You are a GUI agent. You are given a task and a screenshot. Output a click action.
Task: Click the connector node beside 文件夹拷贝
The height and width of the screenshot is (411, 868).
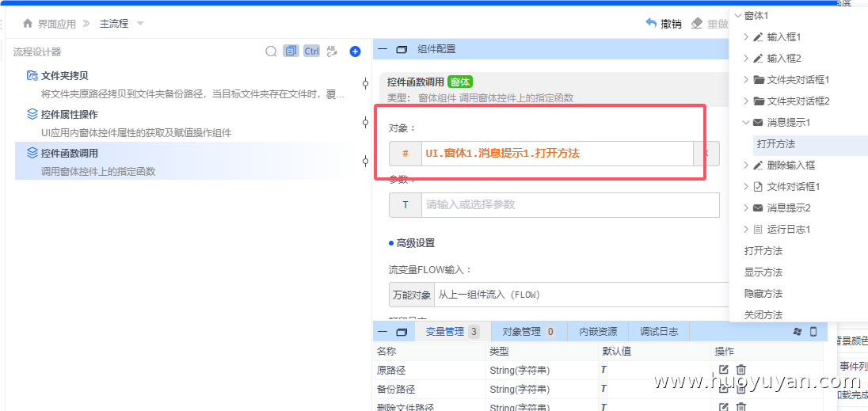pyautogui.click(x=365, y=84)
